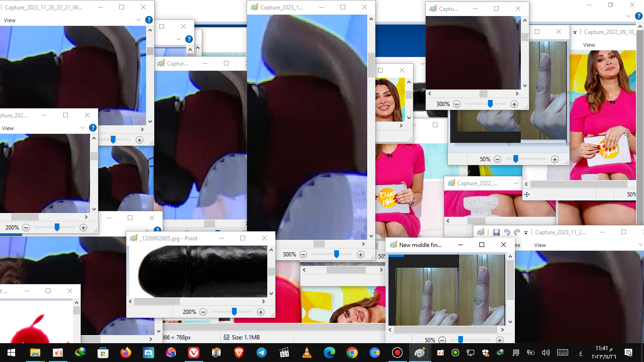
Task: Open Paint Help in Capture_2023_11_26_23_21_06 window
Action: tap(149, 20)
